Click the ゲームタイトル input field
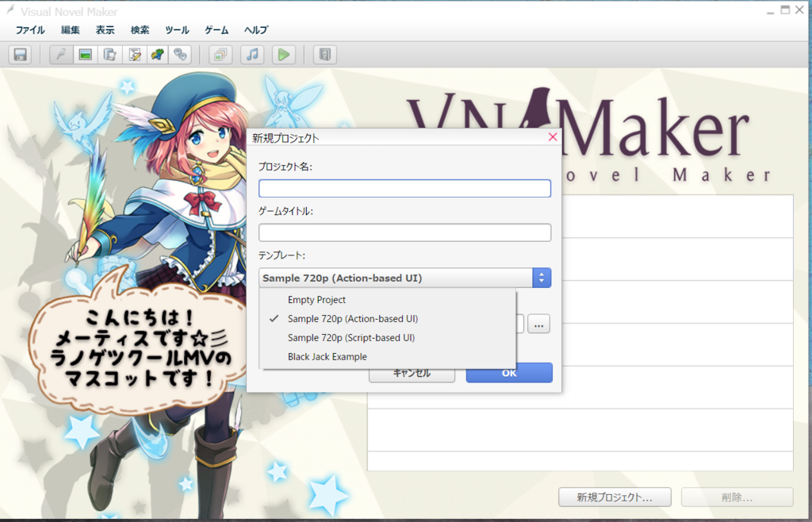812x522 pixels. pos(404,232)
